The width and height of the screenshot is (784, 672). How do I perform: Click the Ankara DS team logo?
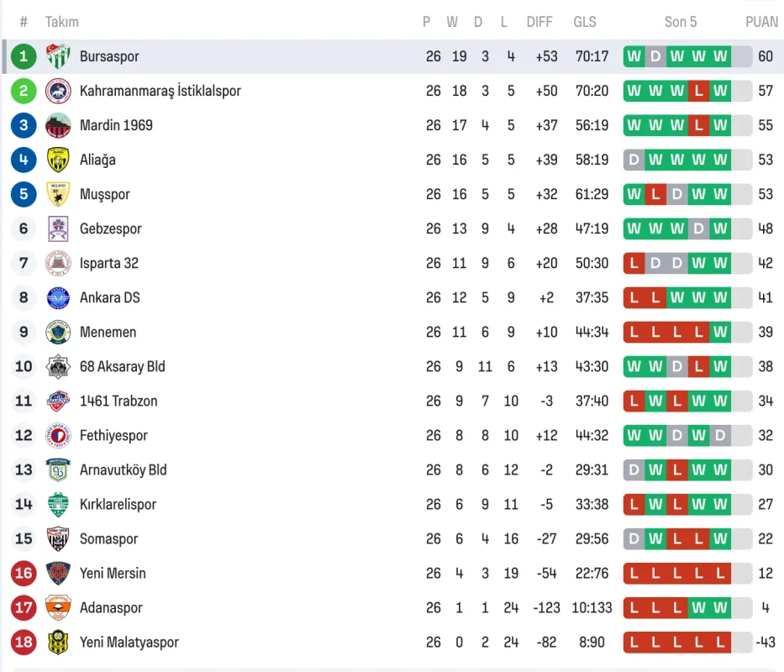point(58,297)
